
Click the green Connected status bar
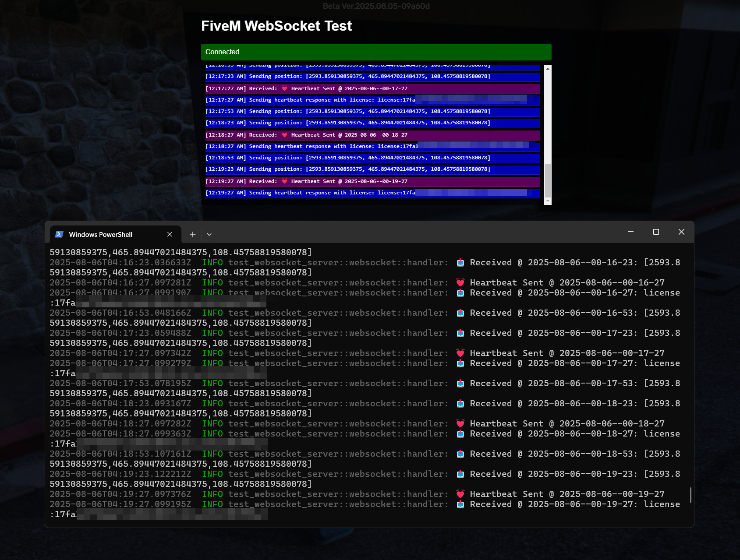click(376, 52)
